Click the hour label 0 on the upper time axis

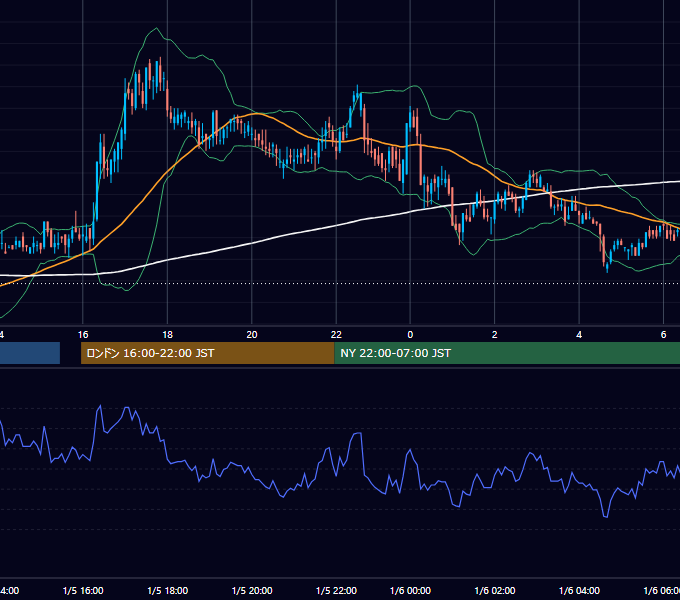pos(410,335)
